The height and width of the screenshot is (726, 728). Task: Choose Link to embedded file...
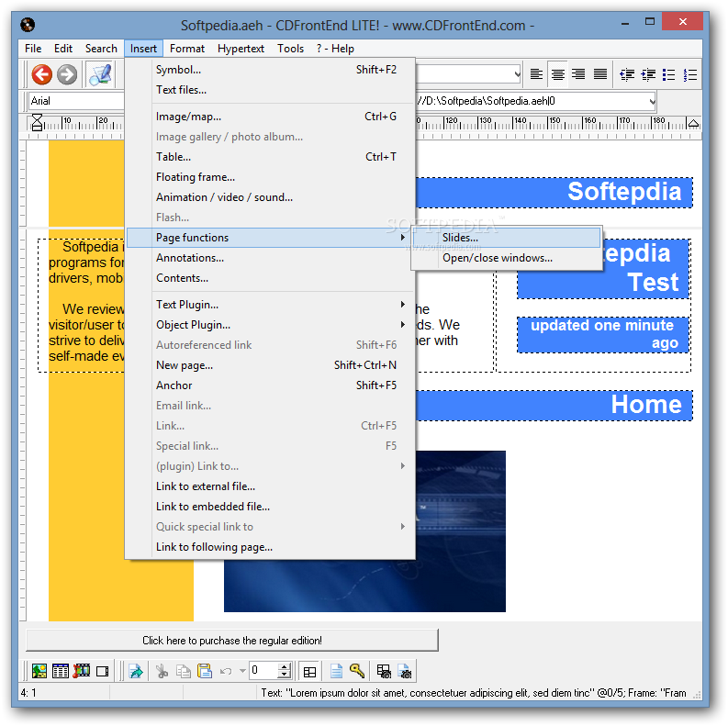270,507
